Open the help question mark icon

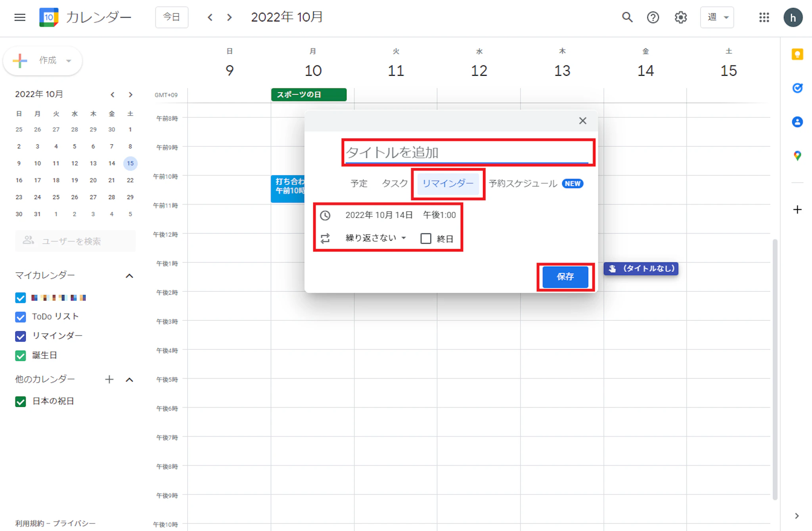(653, 17)
